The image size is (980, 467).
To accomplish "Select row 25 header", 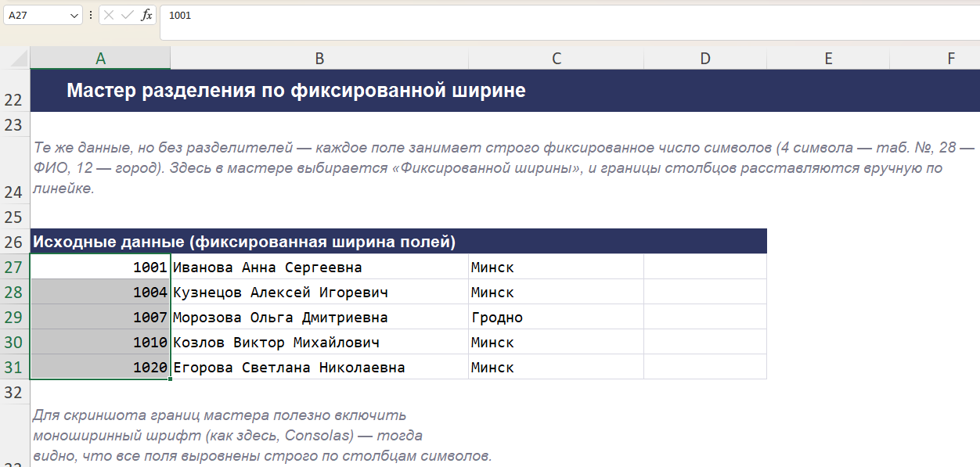I will (x=15, y=216).
